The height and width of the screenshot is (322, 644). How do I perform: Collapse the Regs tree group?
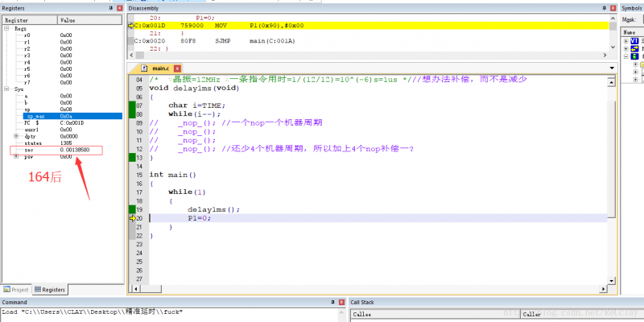[x=7, y=28]
